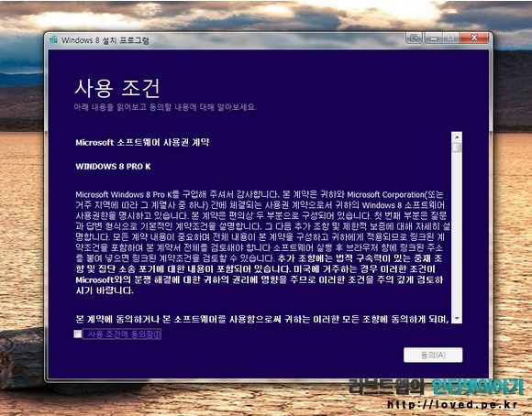This screenshot has width=532, height=416.
Task: Click the disabled maximize button
Action: point(450,38)
